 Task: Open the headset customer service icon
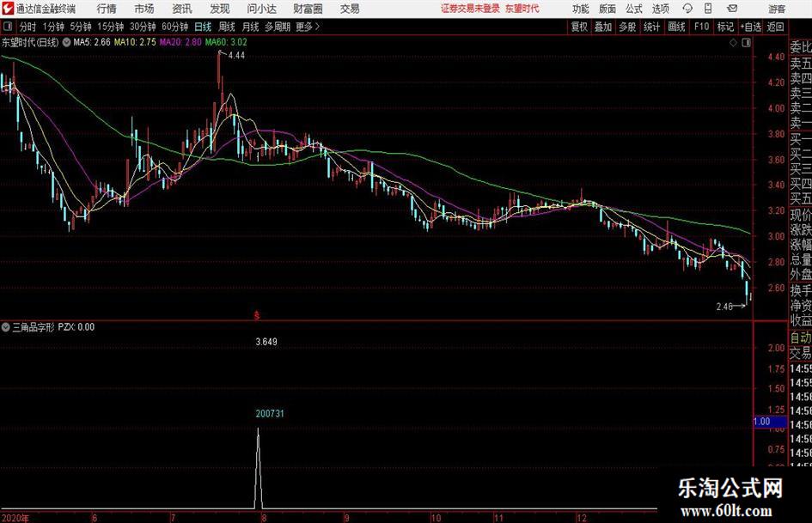point(687,9)
